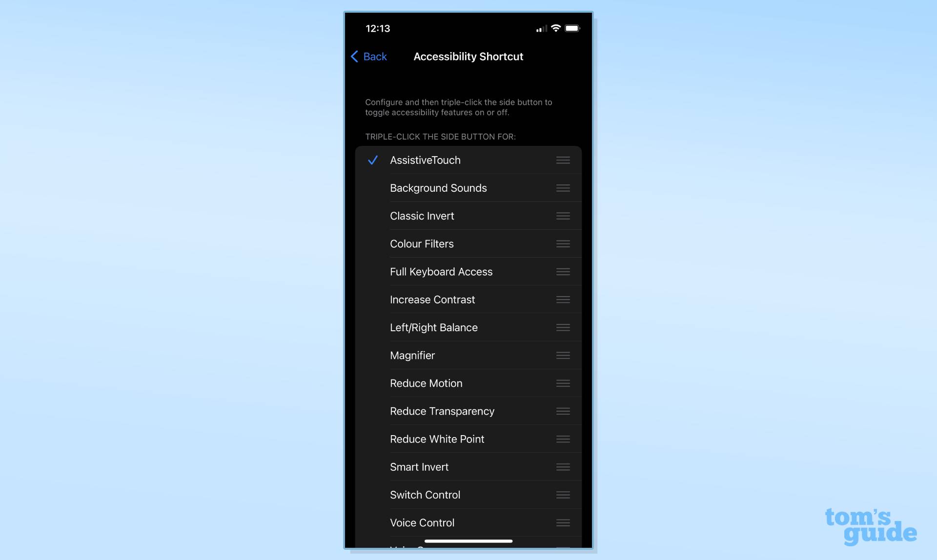Drag the Smart Invert reorder handle
This screenshot has height=560, width=937.
[562, 467]
